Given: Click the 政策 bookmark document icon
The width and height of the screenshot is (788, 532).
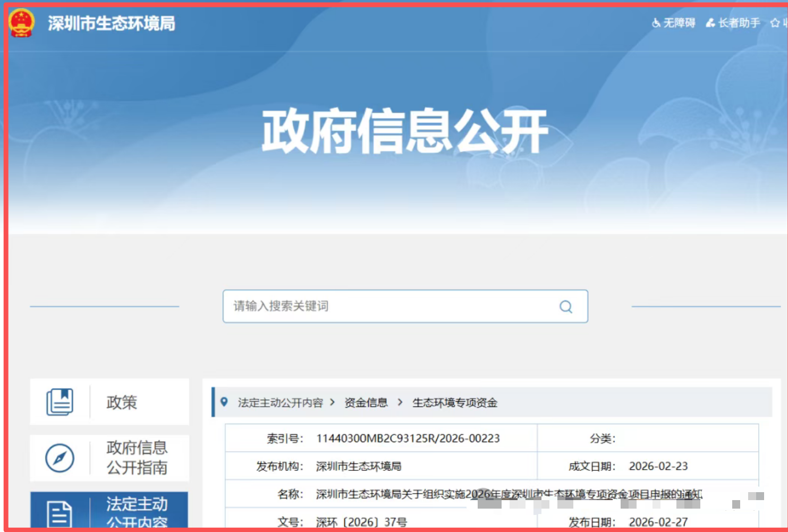Looking at the screenshot, I should [60, 402].
